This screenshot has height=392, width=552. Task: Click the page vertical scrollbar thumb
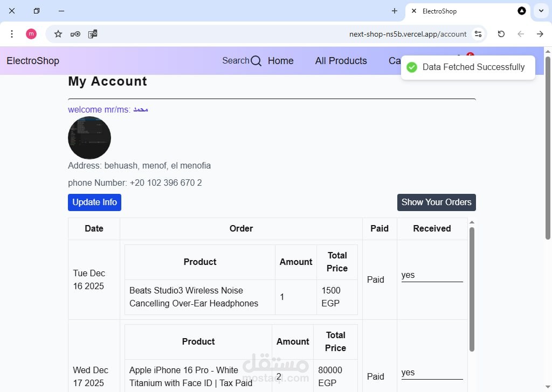[x=548, y=148]
